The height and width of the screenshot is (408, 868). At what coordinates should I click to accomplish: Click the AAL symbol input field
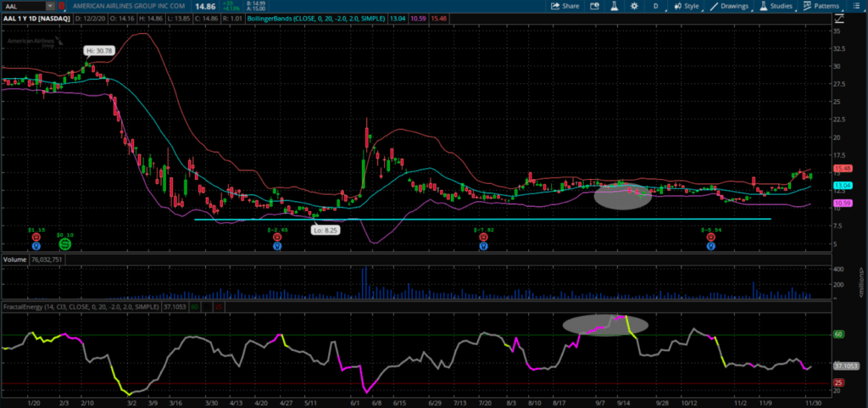[x=23, y=6]
